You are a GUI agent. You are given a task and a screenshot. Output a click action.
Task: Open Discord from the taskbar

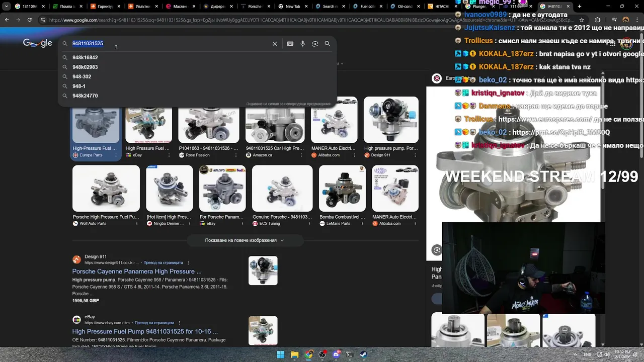[336, 354]
